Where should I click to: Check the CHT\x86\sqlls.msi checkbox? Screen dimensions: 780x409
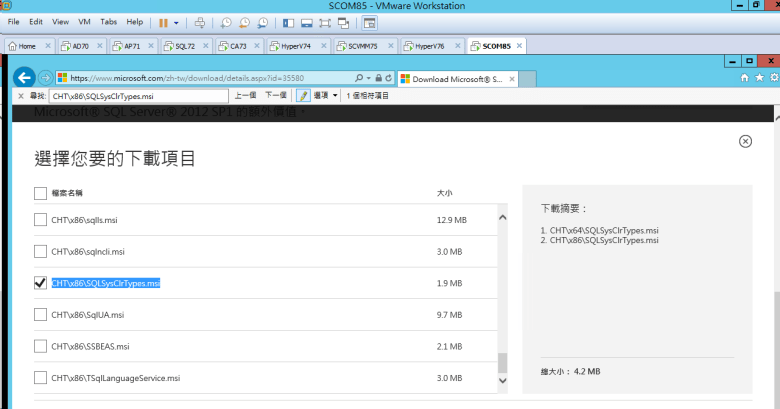point(40,220)
